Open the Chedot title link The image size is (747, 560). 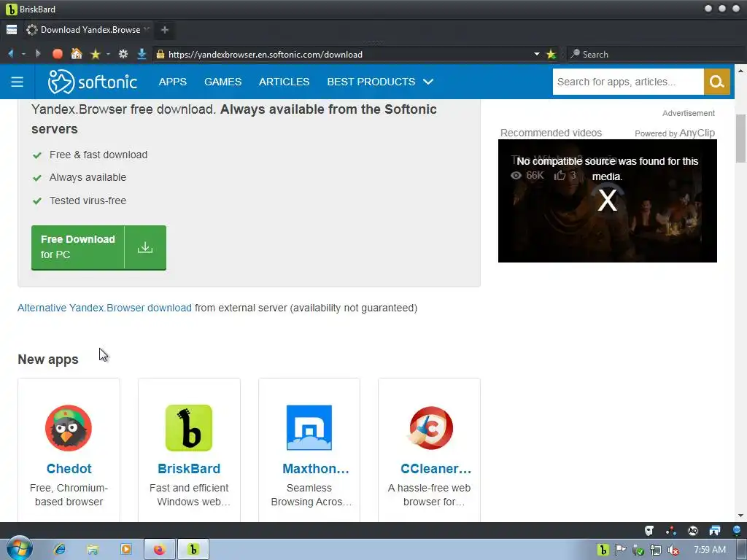coord(69,469)
